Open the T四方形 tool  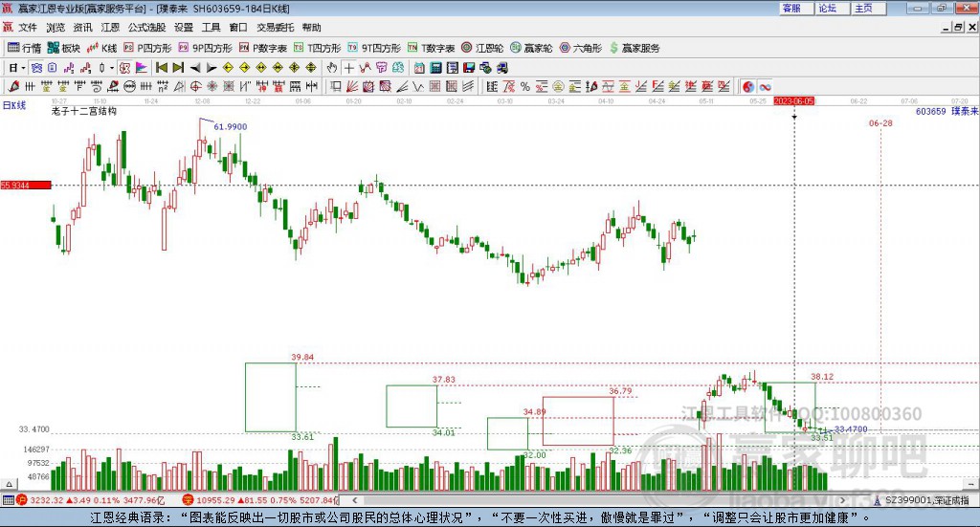(318, 48)
